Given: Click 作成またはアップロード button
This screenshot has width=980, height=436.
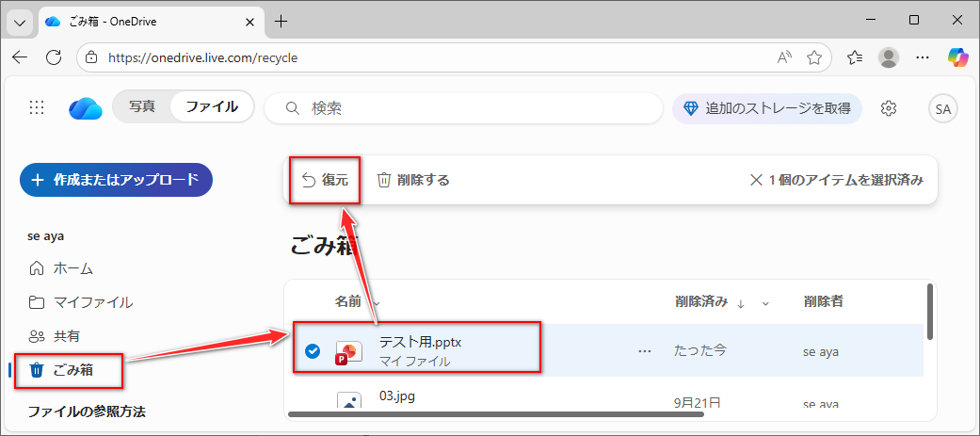Looking at the screenshot, I should (x=116, y=180).
